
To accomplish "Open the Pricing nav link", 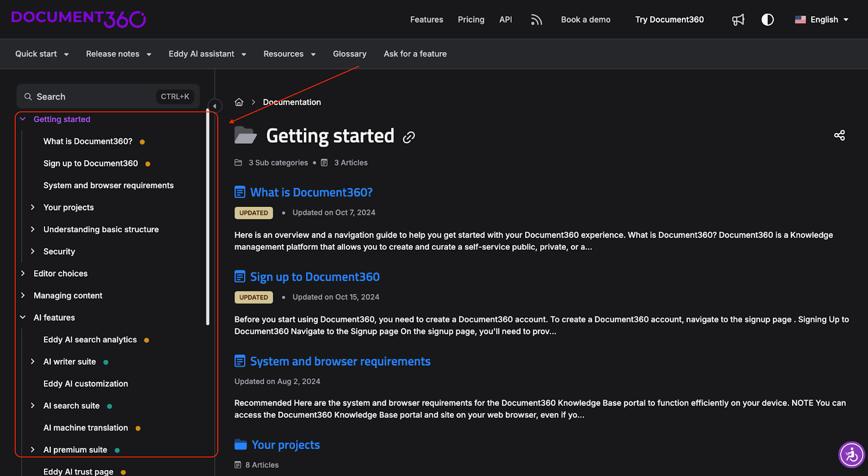I will 471,20.
